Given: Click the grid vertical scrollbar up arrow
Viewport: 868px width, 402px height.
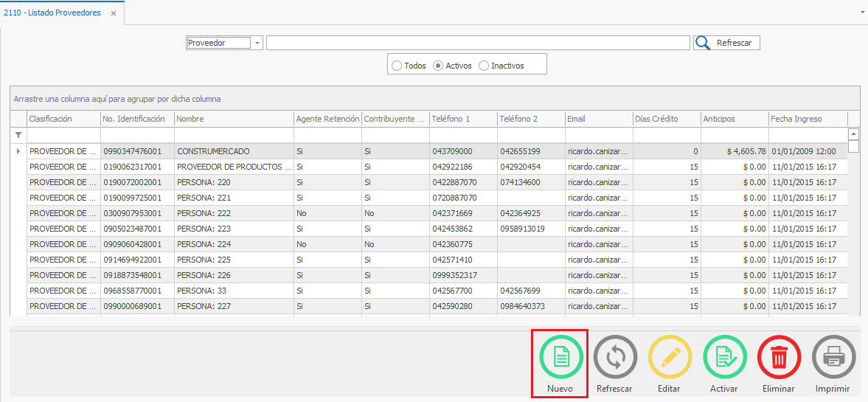Looking at the screenshot, I should click(x=853, y=134).
